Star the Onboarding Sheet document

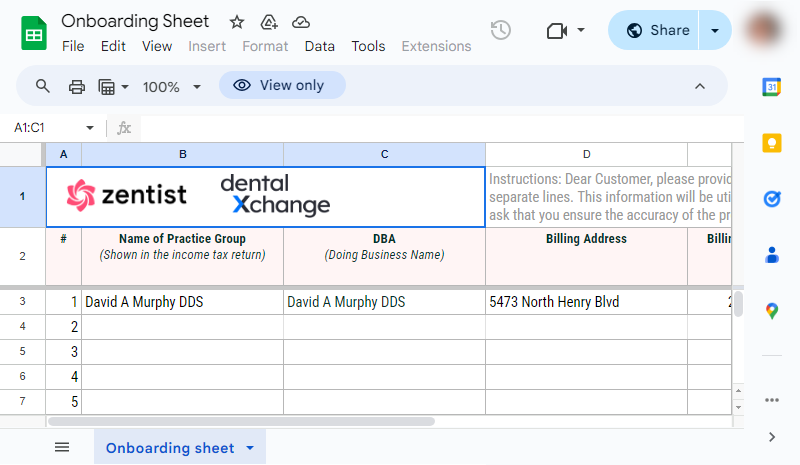tap(237, 22)
